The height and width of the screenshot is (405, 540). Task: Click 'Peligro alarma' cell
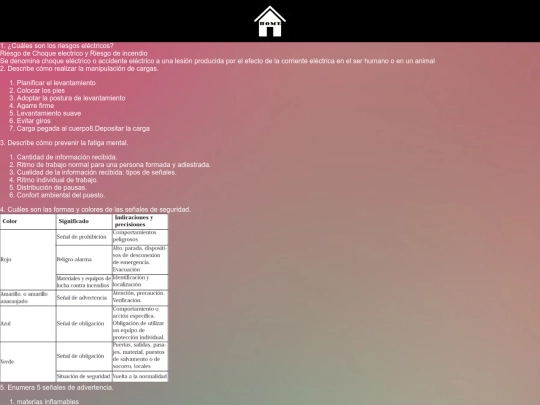coord(84,260)
